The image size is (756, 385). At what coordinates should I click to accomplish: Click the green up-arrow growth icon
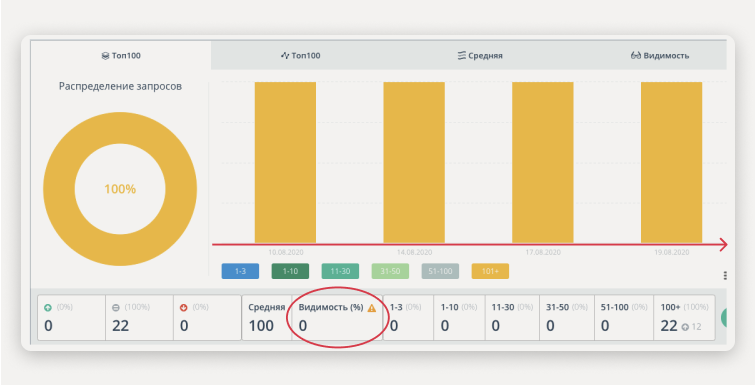pyautogui.click(x=48, y=308)
